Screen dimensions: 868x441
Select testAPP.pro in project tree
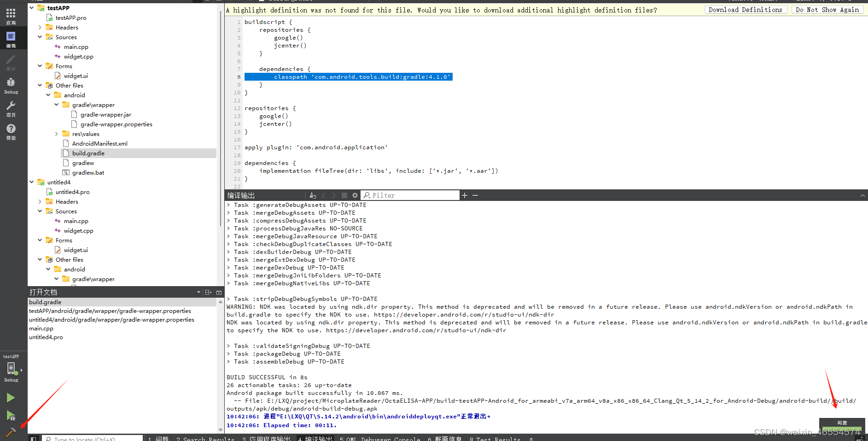coord(71,18)
